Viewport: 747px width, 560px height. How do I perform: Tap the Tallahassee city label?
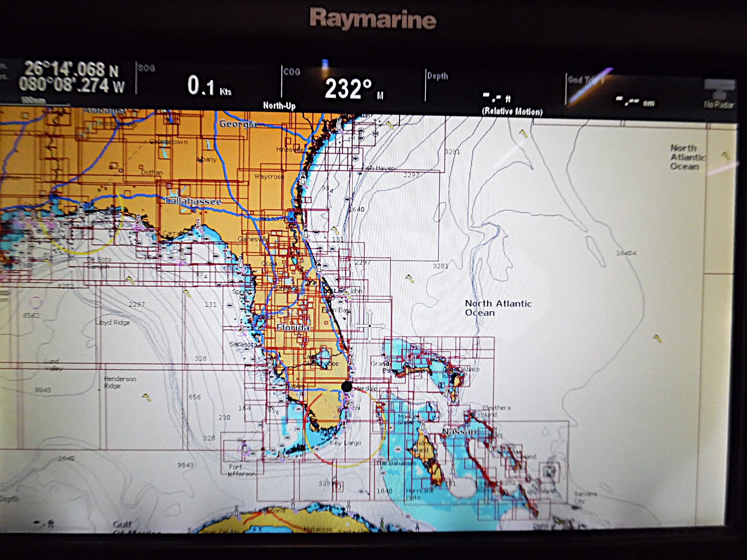coord(193,201)
